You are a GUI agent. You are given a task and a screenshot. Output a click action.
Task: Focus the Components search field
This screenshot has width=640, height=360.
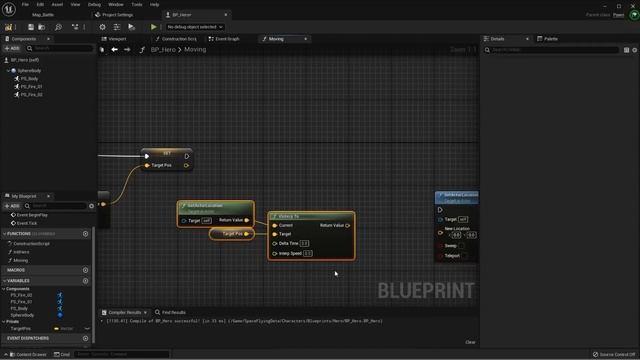60,48
